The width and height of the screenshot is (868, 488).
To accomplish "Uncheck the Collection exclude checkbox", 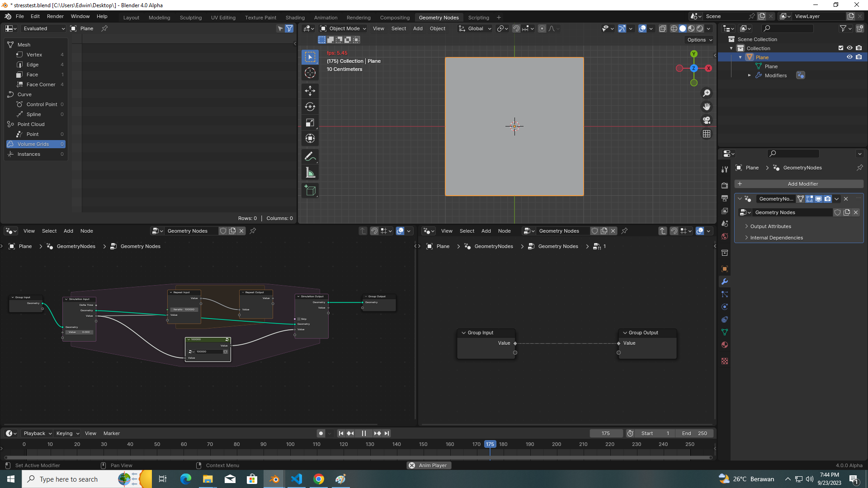I will pyautogui.click(x=841, y=48).
